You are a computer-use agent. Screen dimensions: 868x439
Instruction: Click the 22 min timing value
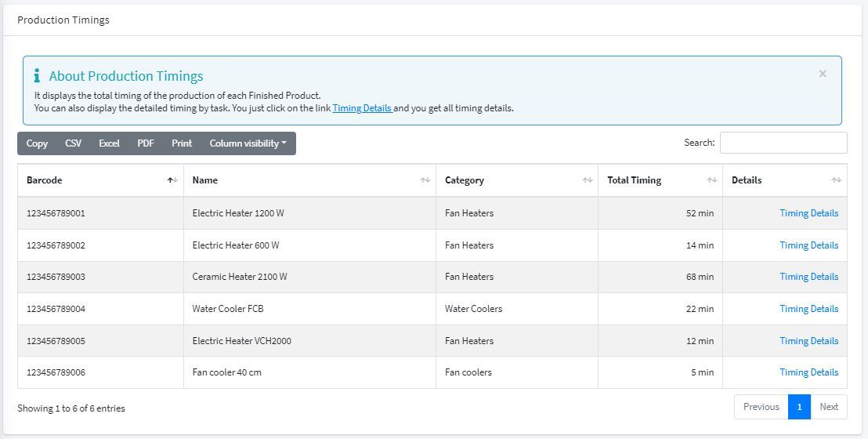pos(700,309)
